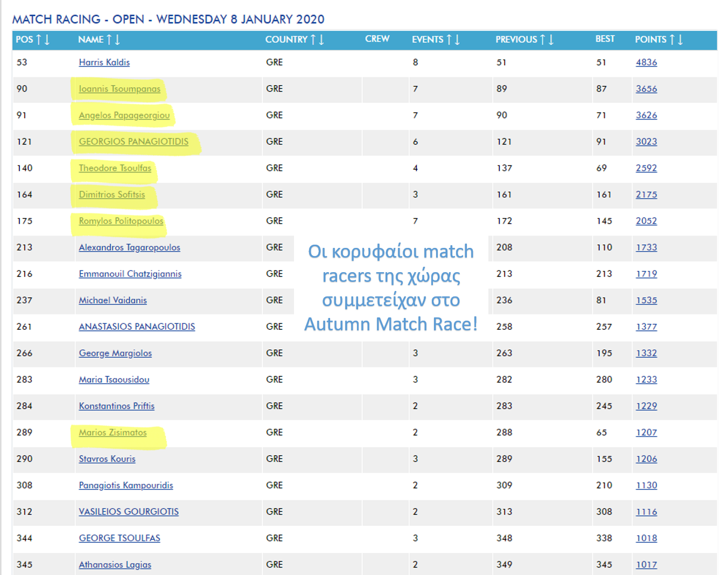Click the Marios Zisimatos name link
Viewport: 728px width, 575px height.
point(113,433)
